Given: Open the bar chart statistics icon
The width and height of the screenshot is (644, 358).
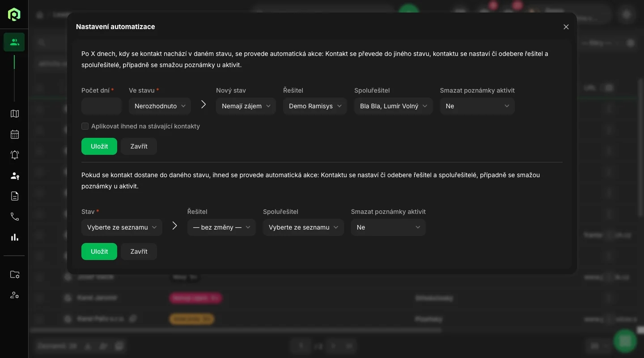Looking at the screenshot, I should coord(14,237).
